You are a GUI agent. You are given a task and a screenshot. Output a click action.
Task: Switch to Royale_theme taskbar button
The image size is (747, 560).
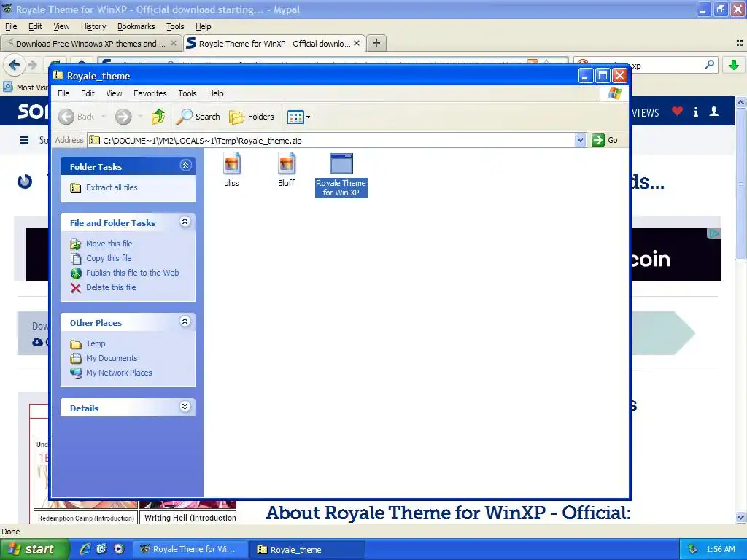[308, 549]
